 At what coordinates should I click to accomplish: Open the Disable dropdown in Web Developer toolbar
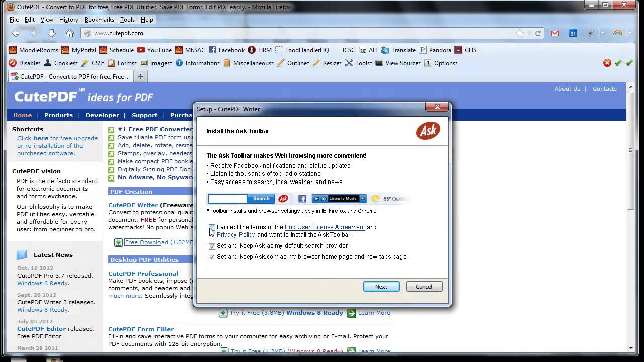(24, 63)
